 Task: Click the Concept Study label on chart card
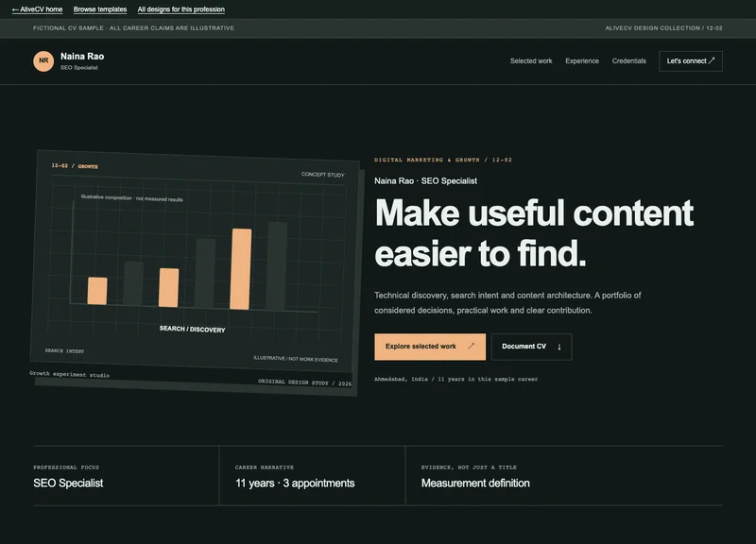coord(322,175)
